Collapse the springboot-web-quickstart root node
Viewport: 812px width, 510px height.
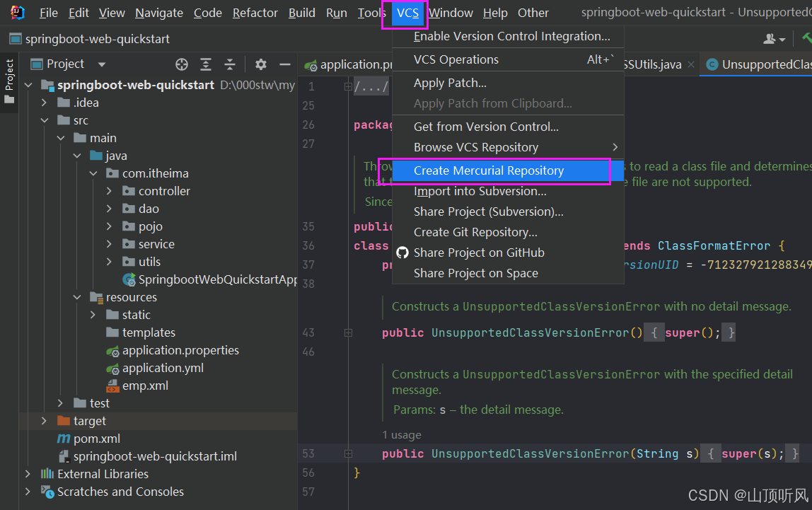[28, 85]
